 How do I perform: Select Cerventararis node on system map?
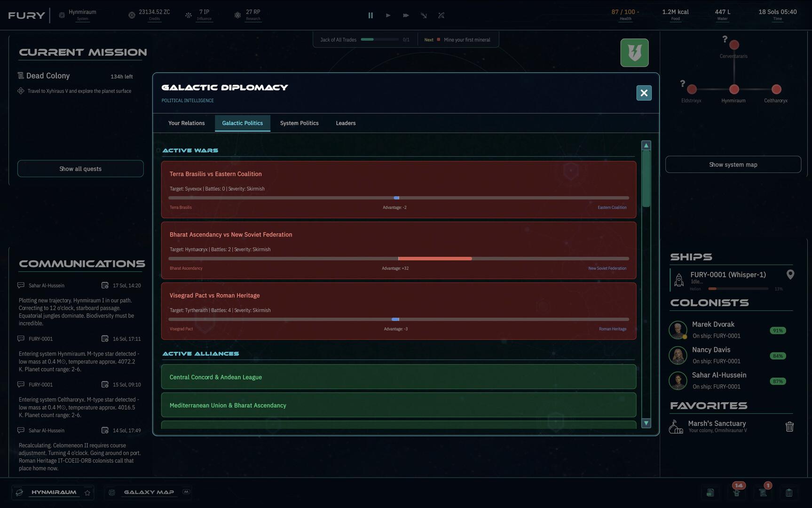(x=734, y=45)
